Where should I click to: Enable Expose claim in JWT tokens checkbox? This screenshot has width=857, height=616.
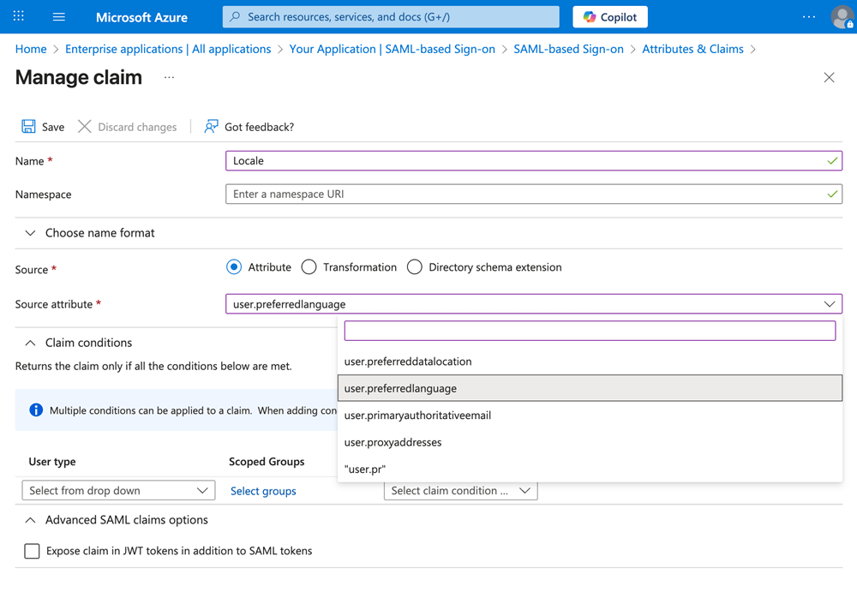pos(33,551)
